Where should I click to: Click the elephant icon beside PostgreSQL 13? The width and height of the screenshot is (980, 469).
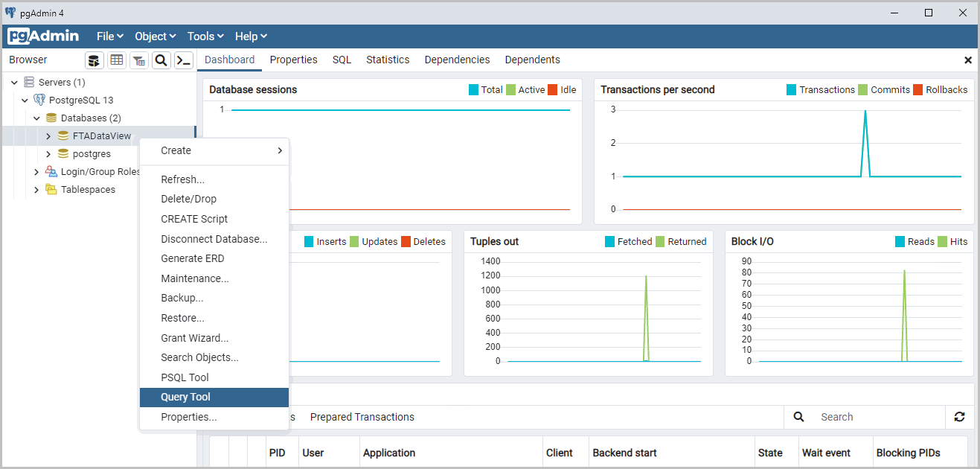click(x=39, y=100)
